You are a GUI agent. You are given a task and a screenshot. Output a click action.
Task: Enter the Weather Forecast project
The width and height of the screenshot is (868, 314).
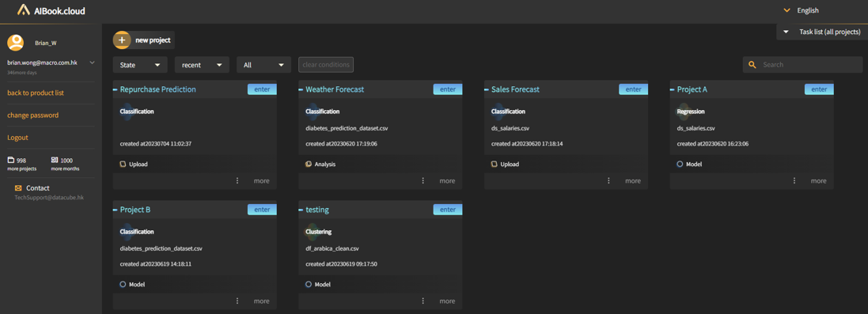(447, 89)
